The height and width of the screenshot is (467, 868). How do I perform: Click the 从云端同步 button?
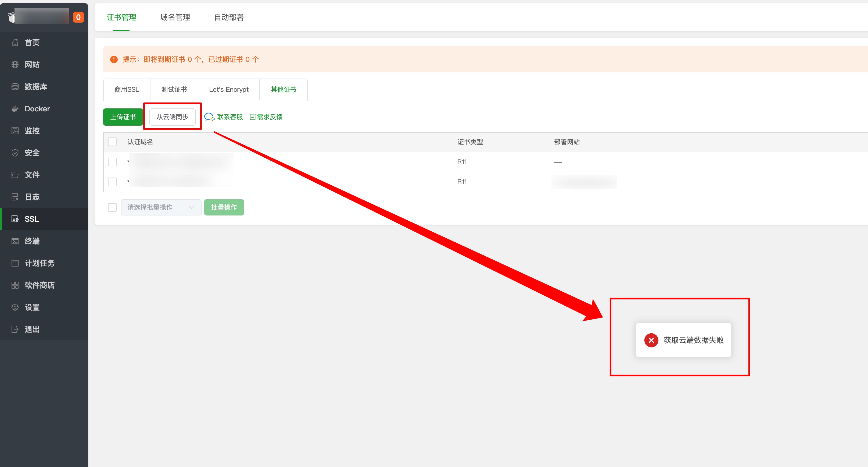172,117
